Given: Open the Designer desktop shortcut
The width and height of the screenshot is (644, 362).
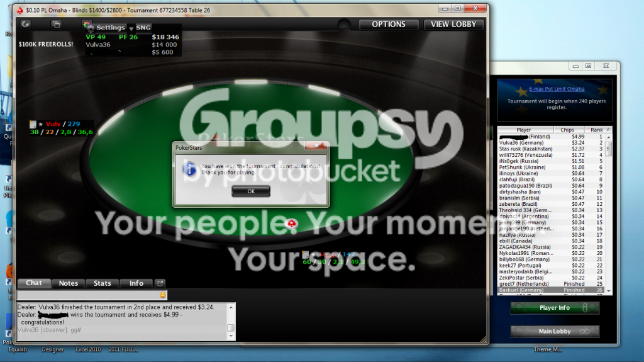Looking at the screenshot, I should (53, 349).
